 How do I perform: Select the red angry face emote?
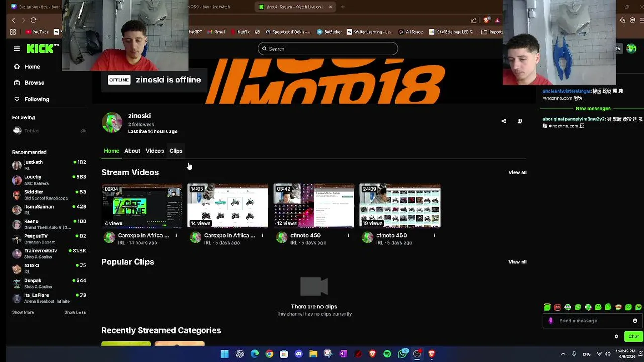(557, 307)
